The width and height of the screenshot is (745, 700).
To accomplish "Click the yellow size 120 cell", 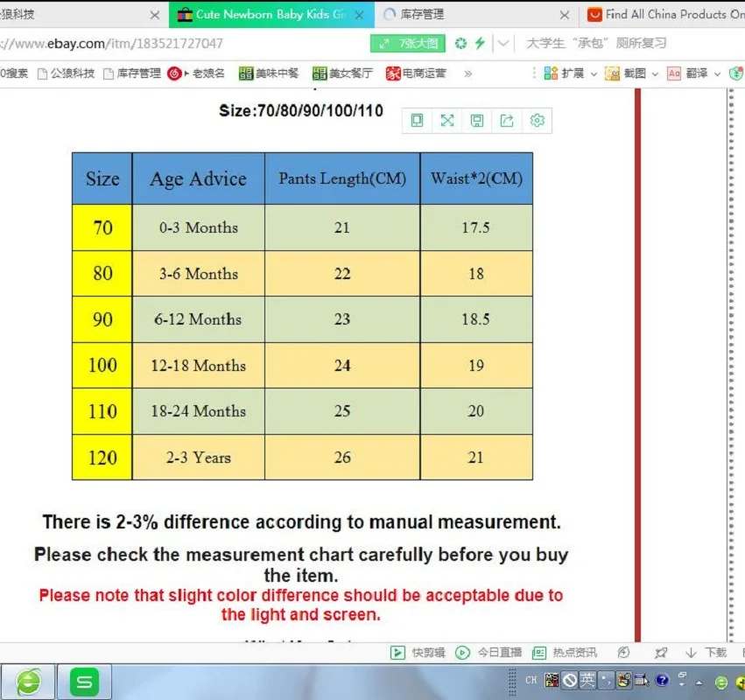I will (x=102, y=458).
